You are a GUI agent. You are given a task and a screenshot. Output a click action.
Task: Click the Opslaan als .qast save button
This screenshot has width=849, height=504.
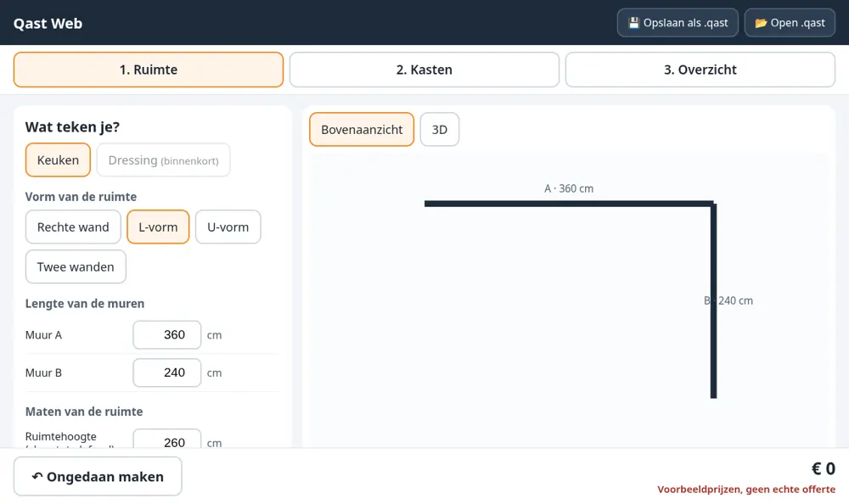678,23
